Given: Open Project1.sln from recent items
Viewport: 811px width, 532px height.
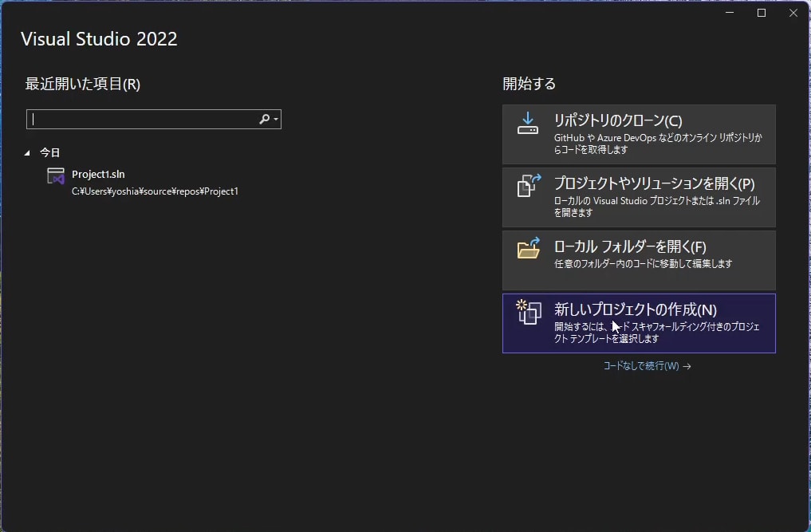Looking at the screenshot, I should coord(143,182).
